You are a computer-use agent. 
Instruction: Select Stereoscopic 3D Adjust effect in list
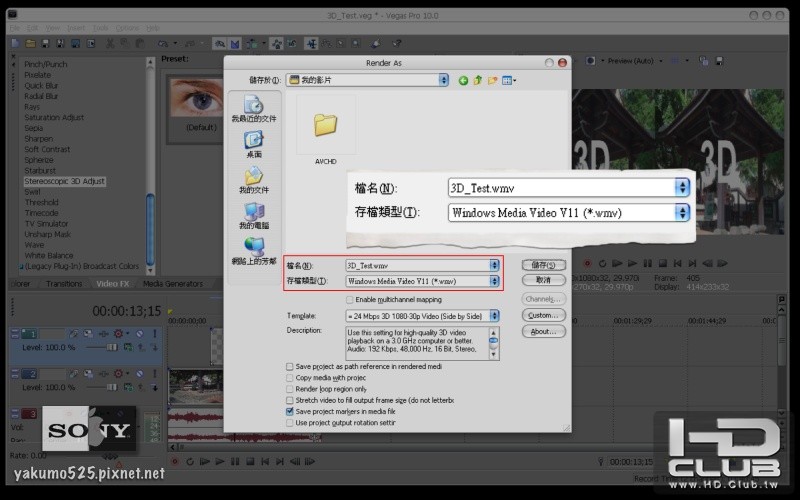(65, 181)
